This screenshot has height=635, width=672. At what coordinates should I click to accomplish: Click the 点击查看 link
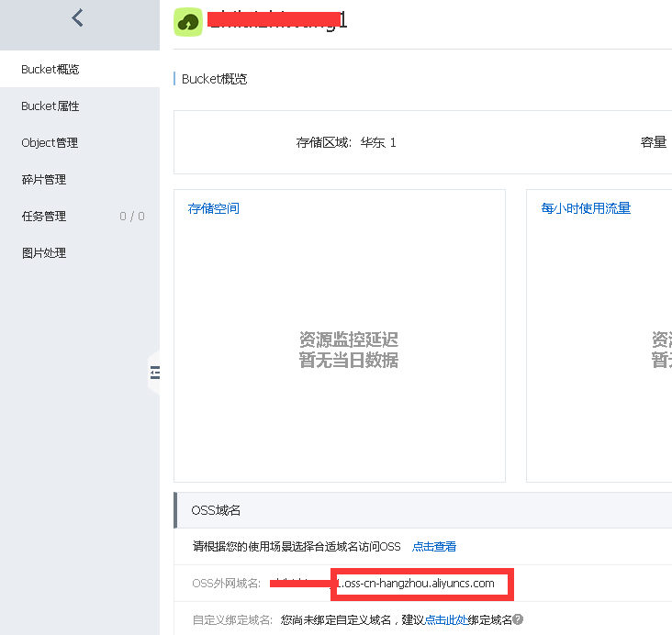point(433,547)
